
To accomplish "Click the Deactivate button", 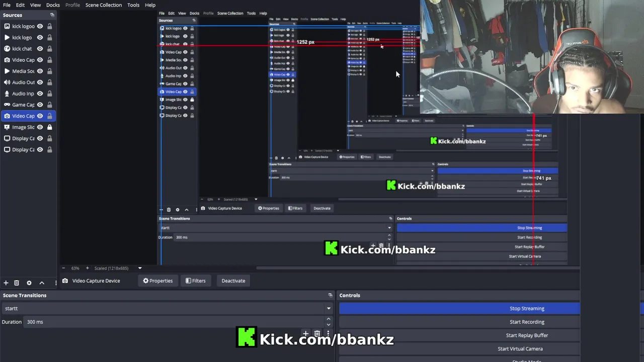I will 233,281.
